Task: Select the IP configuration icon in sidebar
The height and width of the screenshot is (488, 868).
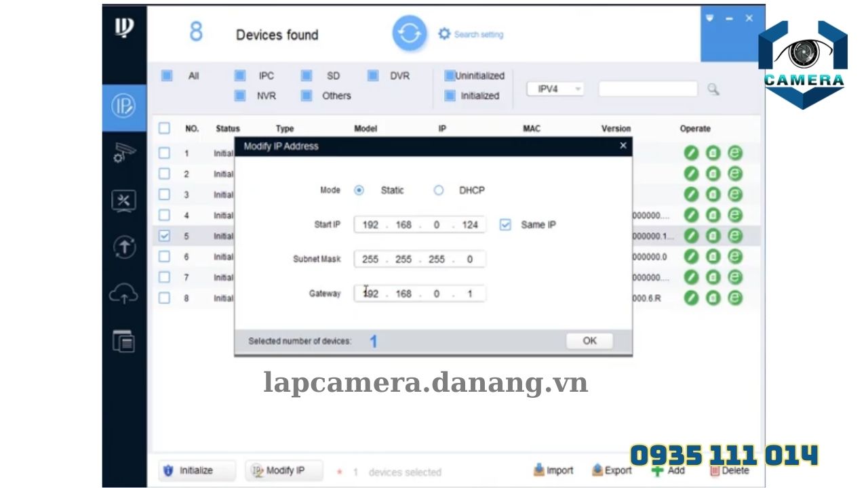Action: pos(123,106)
